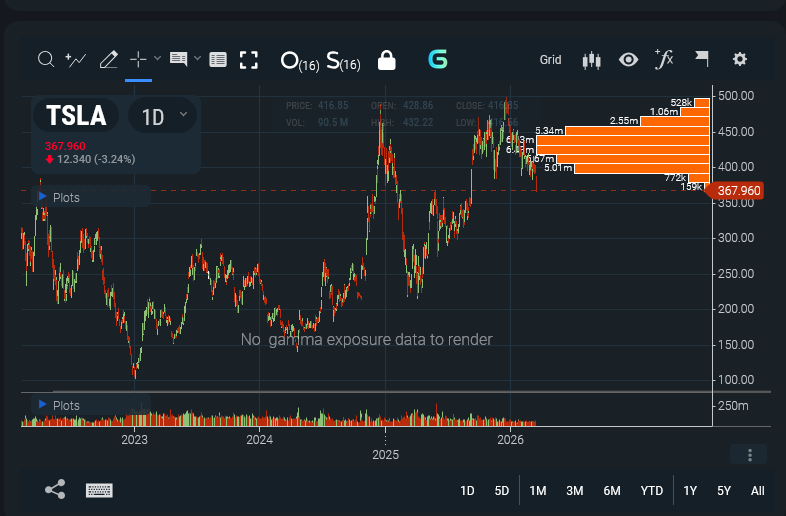This screenshot has width=786, height=516.
Task: Open the data table view
Action: [218, 60]
